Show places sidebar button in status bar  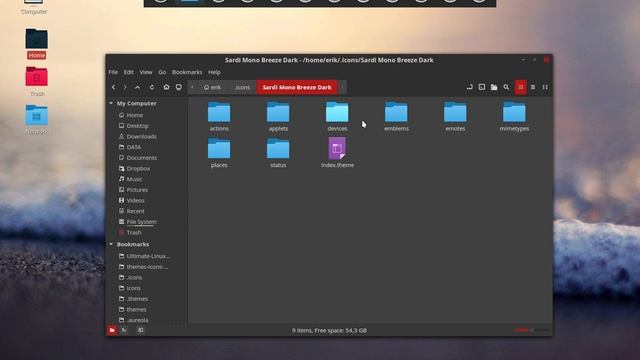point(112,330)
